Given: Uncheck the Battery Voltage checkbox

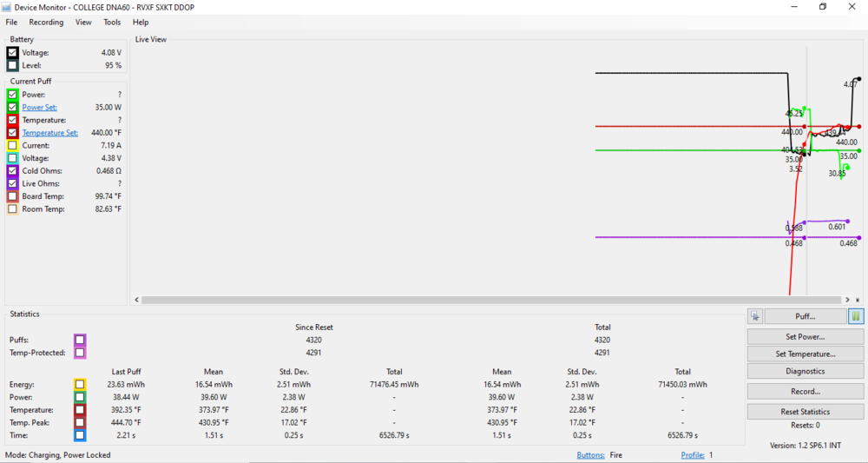Looking at the screenshot, I should pyautogui.click(x=12, y=53).
